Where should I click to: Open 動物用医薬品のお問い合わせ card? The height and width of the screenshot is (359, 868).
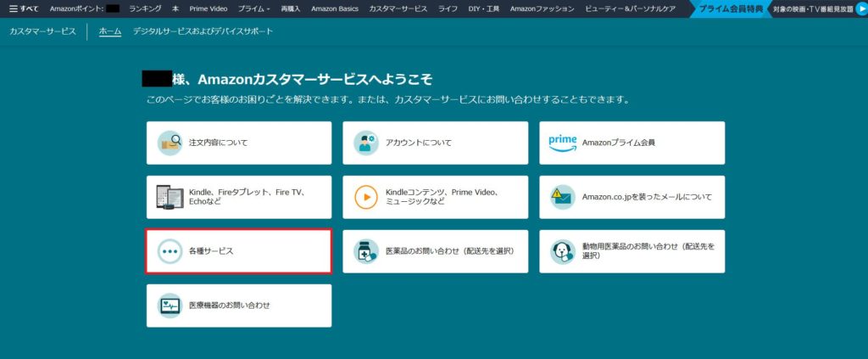632,251
